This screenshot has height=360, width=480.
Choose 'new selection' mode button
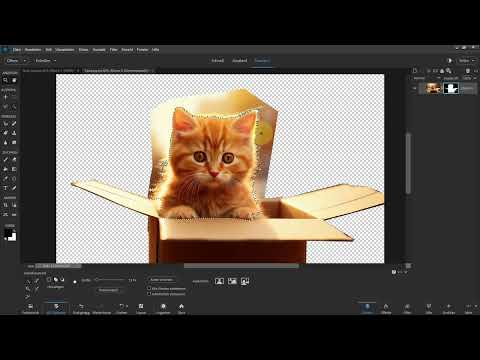coord(49,279)
